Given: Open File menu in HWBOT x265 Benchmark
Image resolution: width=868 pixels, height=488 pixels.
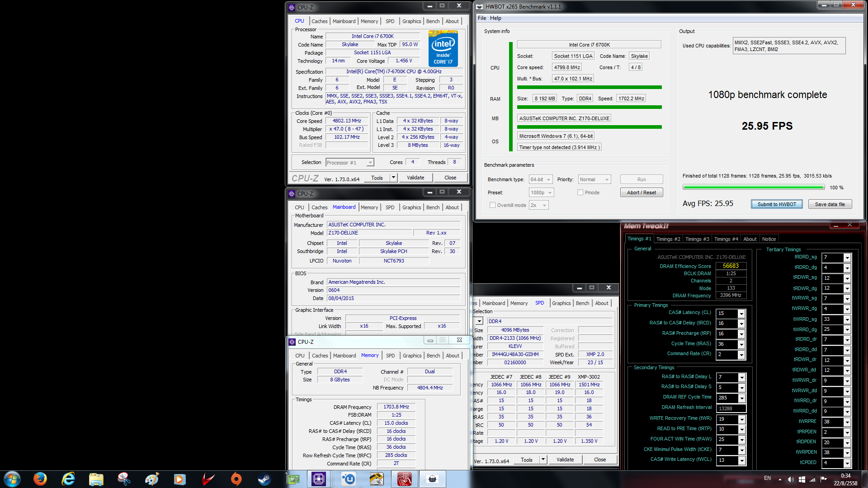Looking at the screenshot, I should click(482, 18).
